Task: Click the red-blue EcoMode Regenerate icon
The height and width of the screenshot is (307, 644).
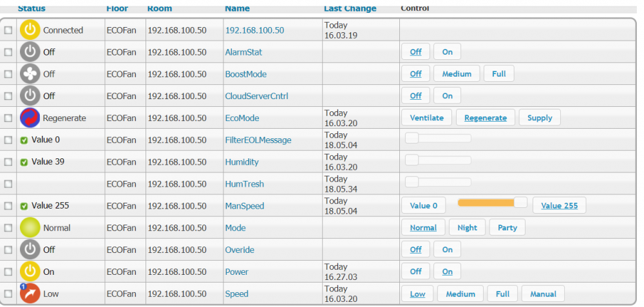Action: click(x=30, y=118)
